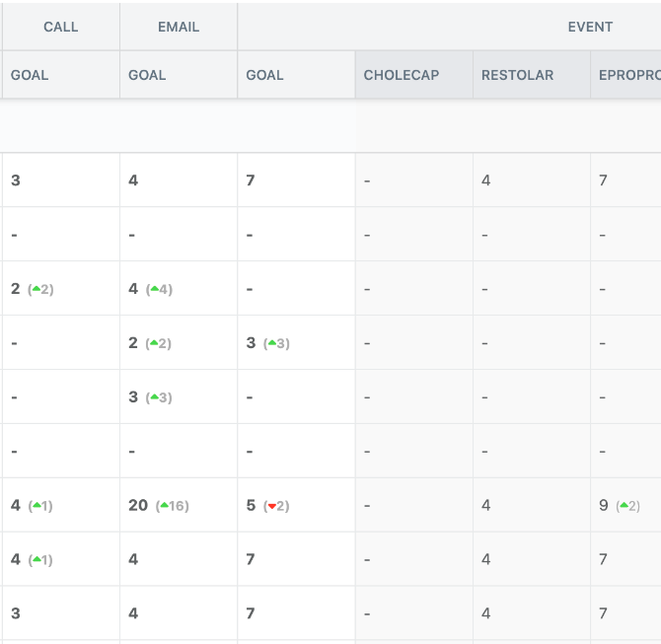Select the cell showing value 9

coord(604,505)
